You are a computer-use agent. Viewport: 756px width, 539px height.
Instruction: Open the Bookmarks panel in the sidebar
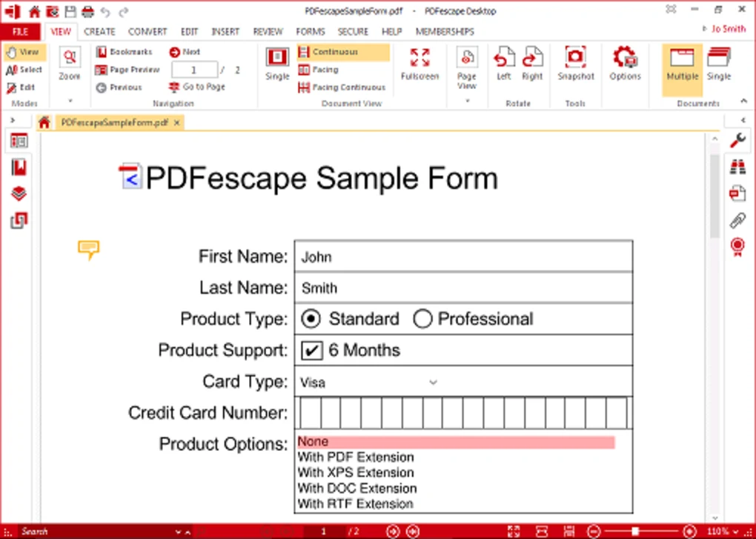18,167
